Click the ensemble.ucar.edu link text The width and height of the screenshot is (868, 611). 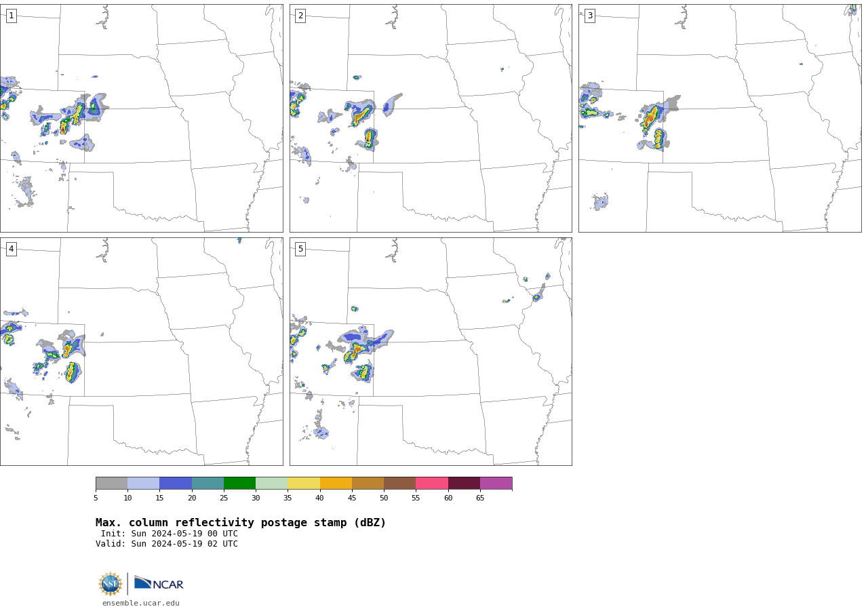tap(141, 603)
